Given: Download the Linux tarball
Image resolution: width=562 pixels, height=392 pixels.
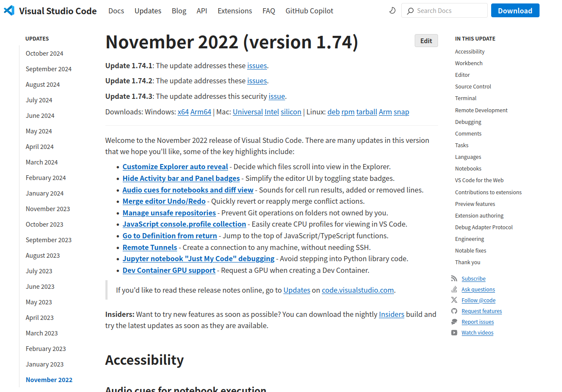Looking at the screenshot, I should [367, 112].
